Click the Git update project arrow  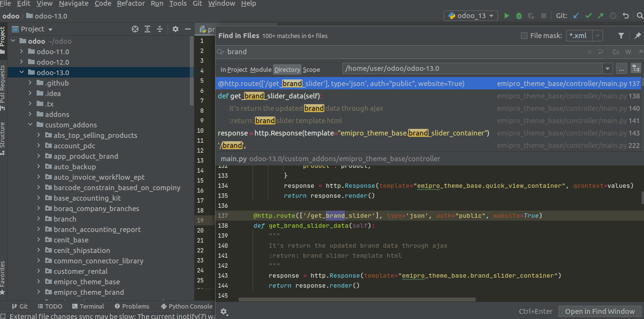tap(576, 16)
